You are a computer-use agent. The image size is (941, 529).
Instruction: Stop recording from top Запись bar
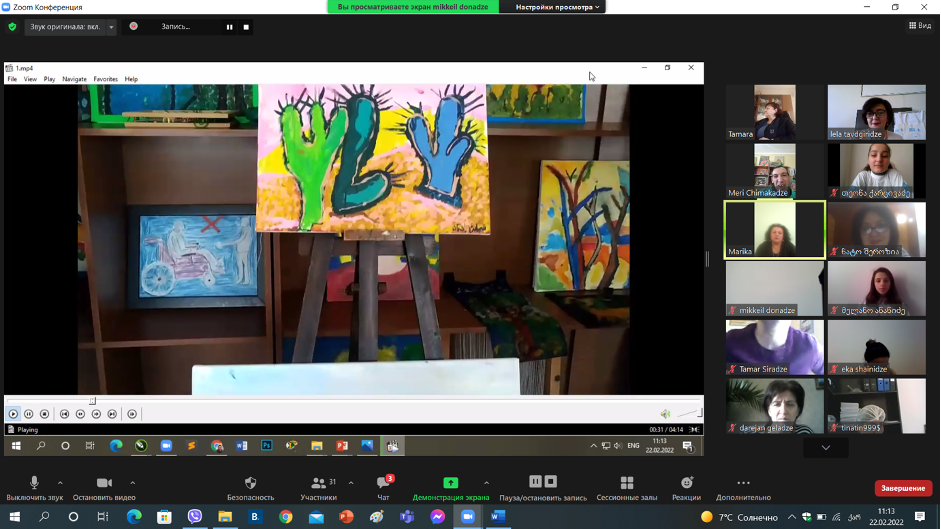246,27
